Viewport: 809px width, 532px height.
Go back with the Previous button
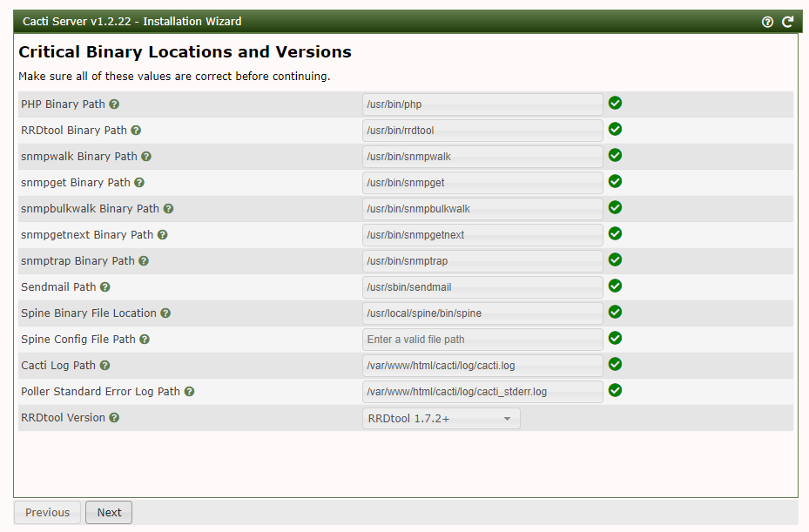(47, 512)
